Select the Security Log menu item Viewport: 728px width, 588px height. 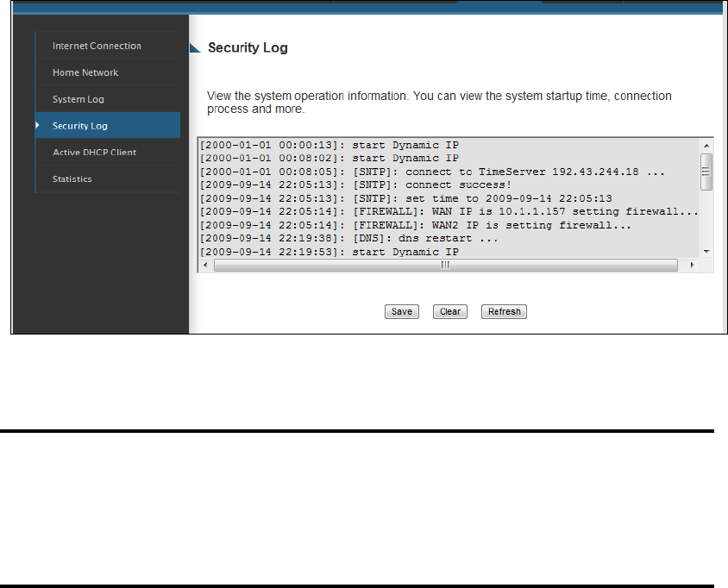[x=108, y=125]
